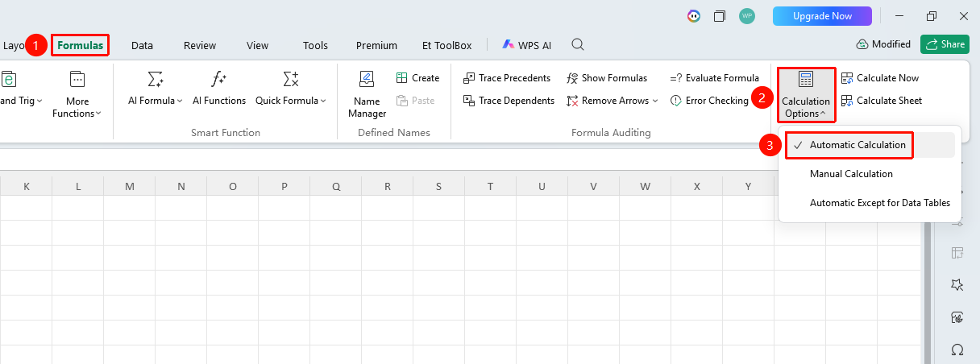This screenshot has width=980, height=364.
Task: Open the Et ToolBox tab
Action: click(446, 46)
